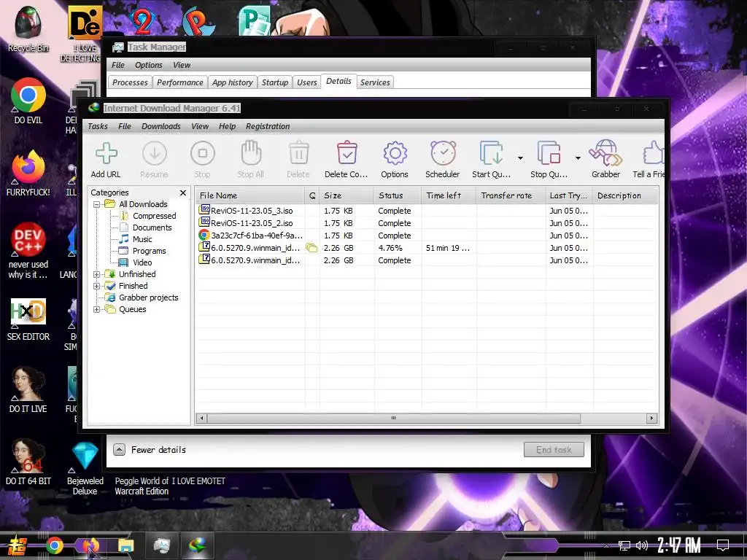Expand the Unfinished category node

tap(97, 274)
